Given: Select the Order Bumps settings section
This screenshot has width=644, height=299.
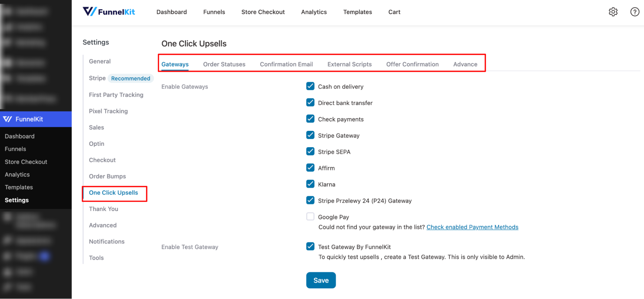Looking at the screenshot, I should tap(107, 176).
